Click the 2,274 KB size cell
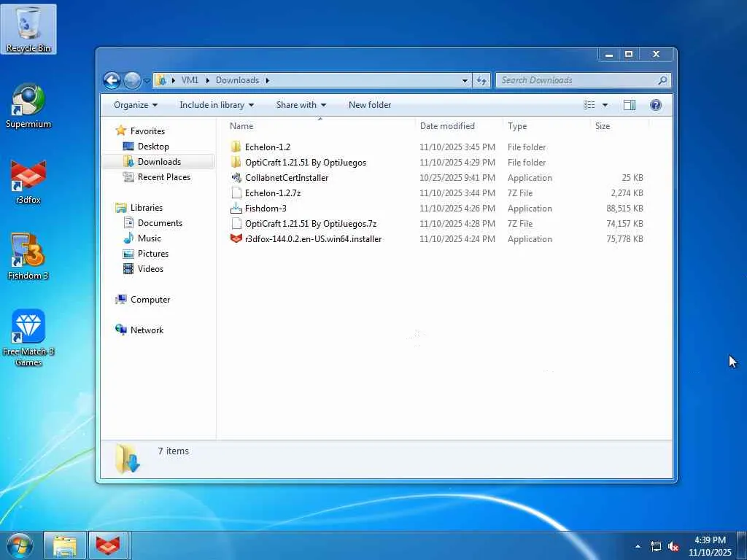This screenshot has width=747, height=560. [627, 192]
